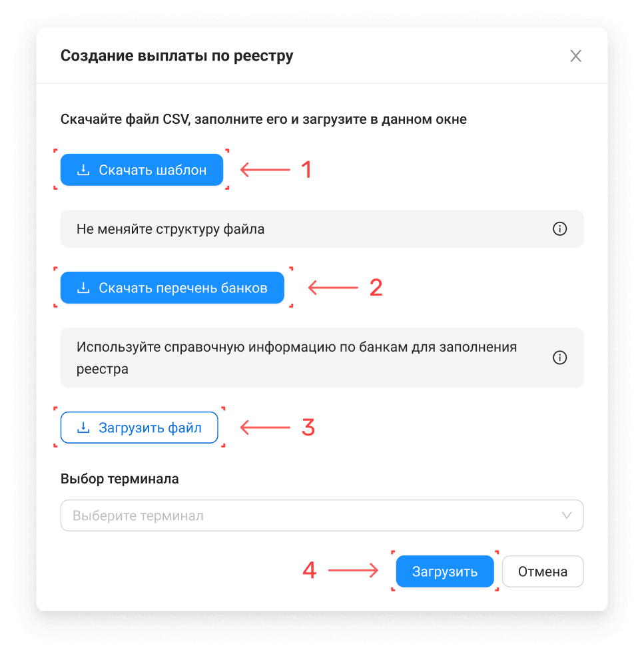Cancel the dialog with Отмена
644x656 pixels.
(543, 571)
